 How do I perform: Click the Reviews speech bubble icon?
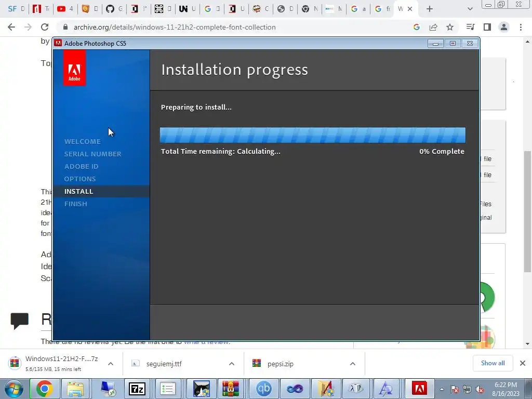click(19, 321)
